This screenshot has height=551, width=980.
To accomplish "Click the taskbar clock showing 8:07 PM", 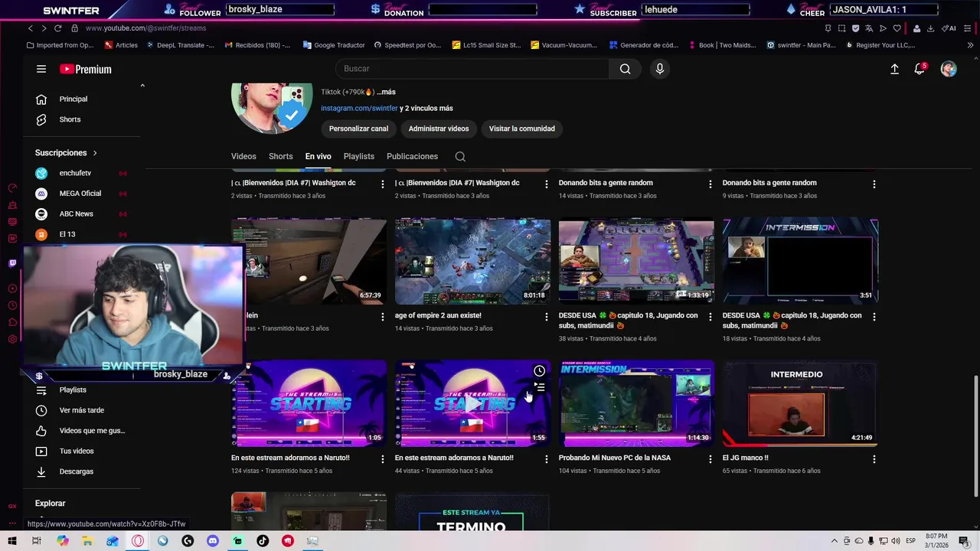I will coord(936,541).
